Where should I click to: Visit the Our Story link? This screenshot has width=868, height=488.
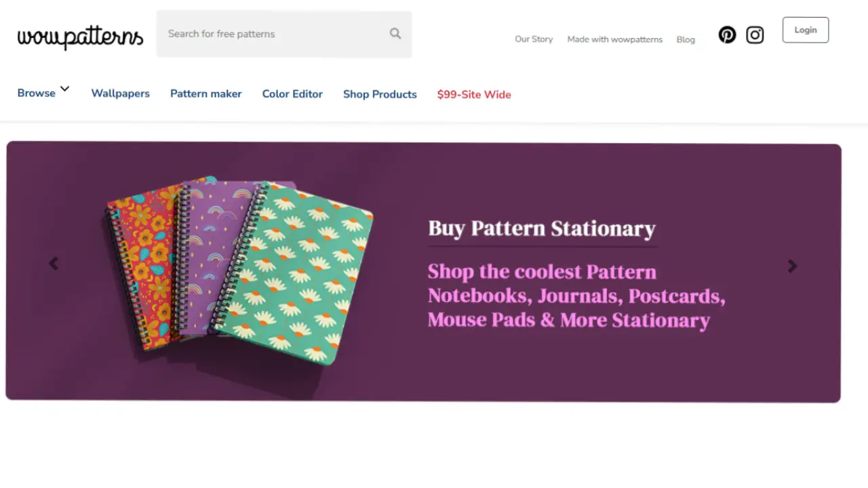coord(534,39)
